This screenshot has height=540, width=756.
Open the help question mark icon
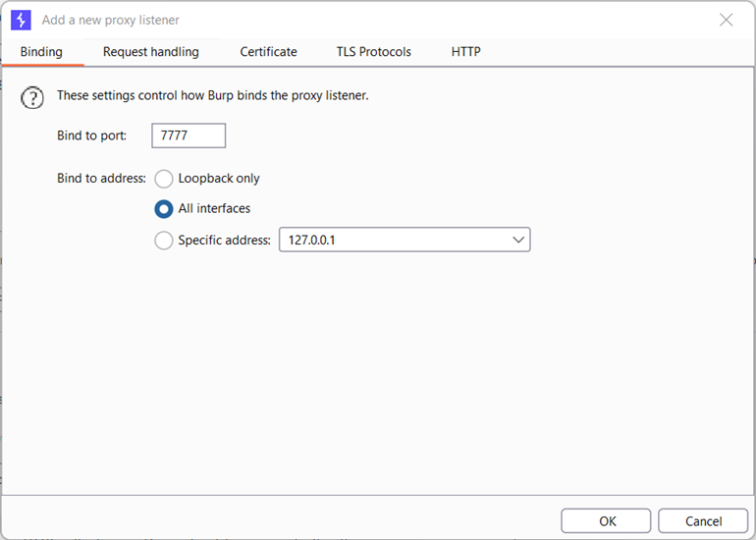coord(32,98)
